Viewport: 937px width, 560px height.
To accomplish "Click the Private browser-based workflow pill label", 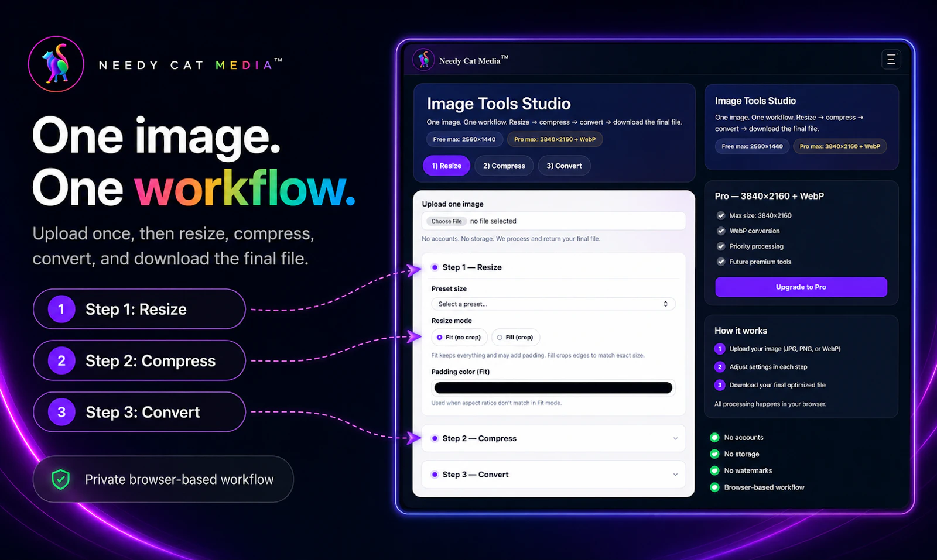I will (179, 479).
